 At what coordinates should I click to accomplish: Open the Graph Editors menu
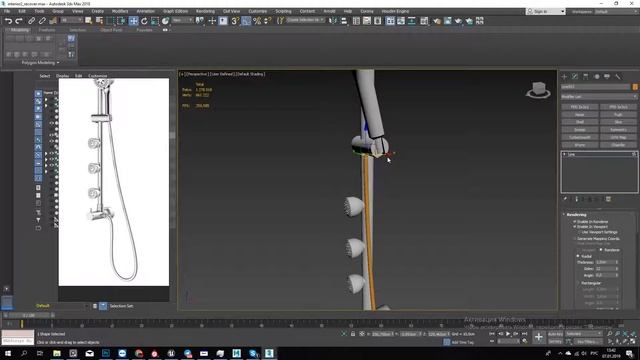click(175, 11)
